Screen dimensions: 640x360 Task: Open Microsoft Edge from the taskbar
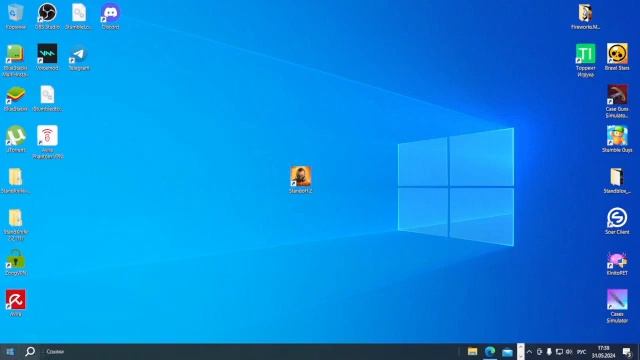click(x=490, y=351)
